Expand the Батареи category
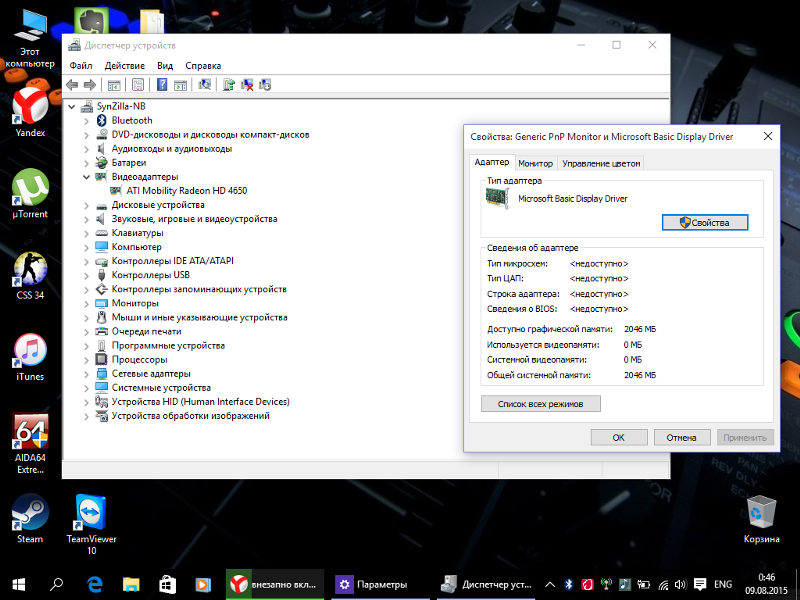 86,163
